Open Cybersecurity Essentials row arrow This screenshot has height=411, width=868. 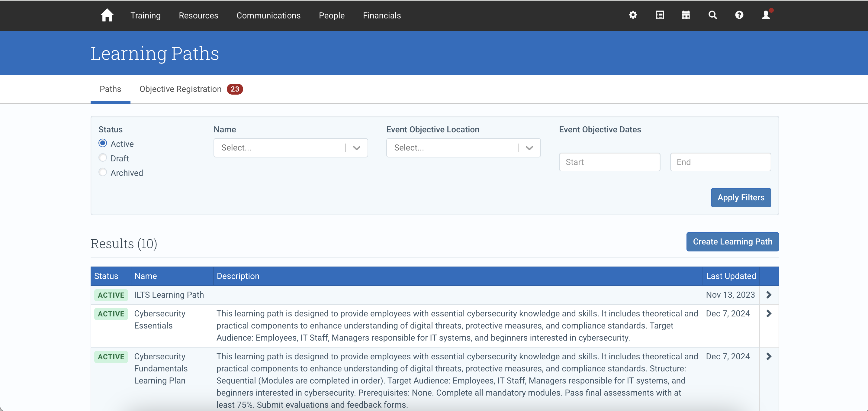pyautogui.click(x=769, y=314)
